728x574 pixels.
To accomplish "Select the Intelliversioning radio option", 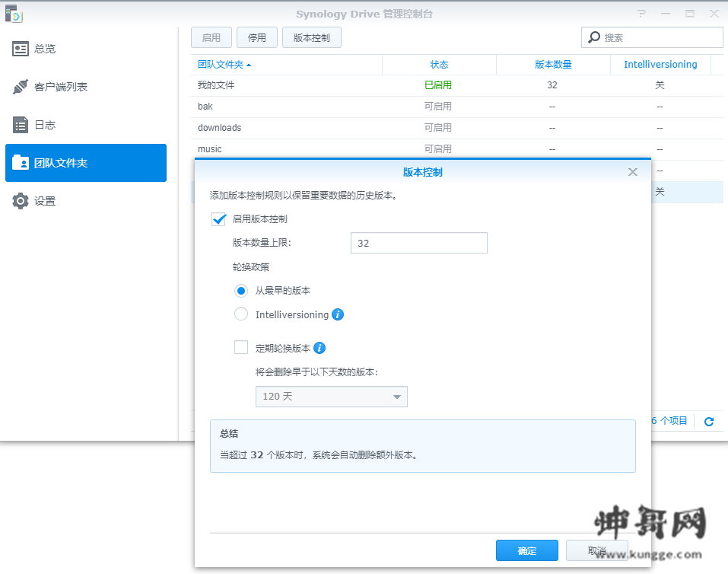I will point(241,314).
